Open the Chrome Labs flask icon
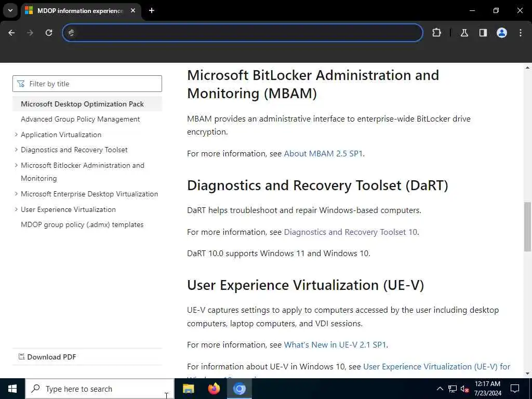Viewport: 532px width, 399px height. [x=464, y=33]
